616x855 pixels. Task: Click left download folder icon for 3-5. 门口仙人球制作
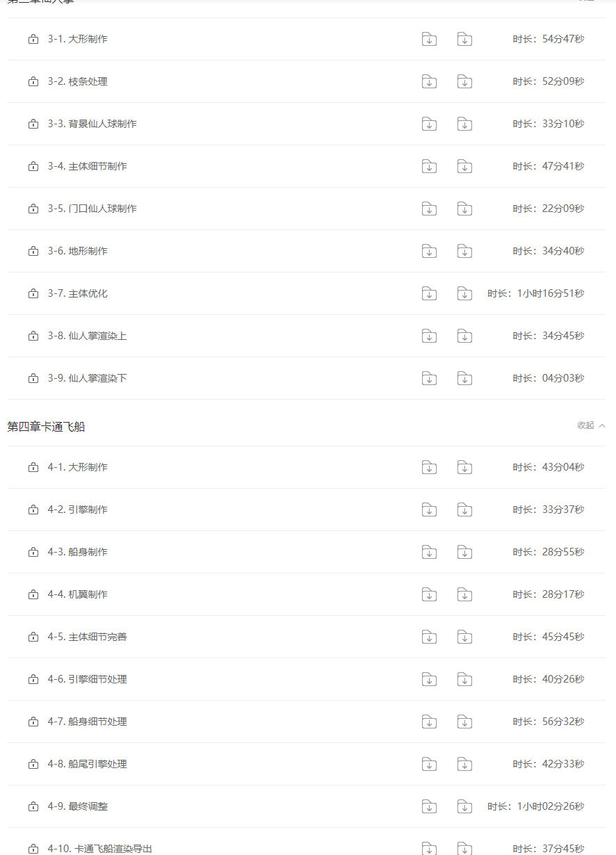pos(429,209)
